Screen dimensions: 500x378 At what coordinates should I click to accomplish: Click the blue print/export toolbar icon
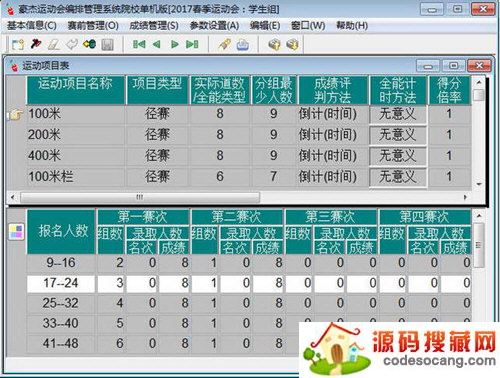coord(243,45)
